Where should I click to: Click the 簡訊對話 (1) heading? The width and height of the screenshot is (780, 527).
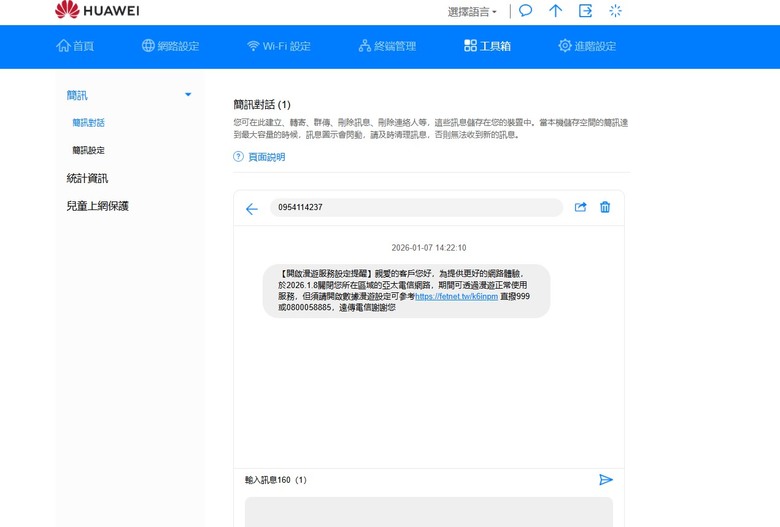click(262, 105)
